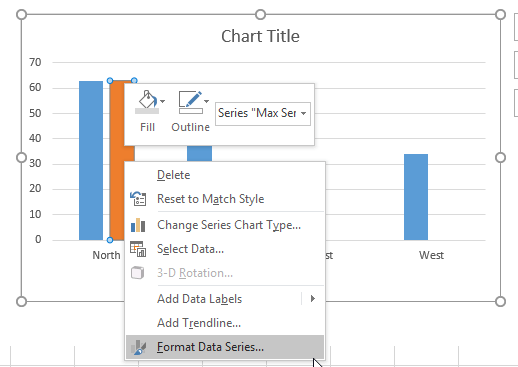This screenshot has width=518, height=367.
Task: Click the chart's top-center sizing handle
Action: point(260,15)
